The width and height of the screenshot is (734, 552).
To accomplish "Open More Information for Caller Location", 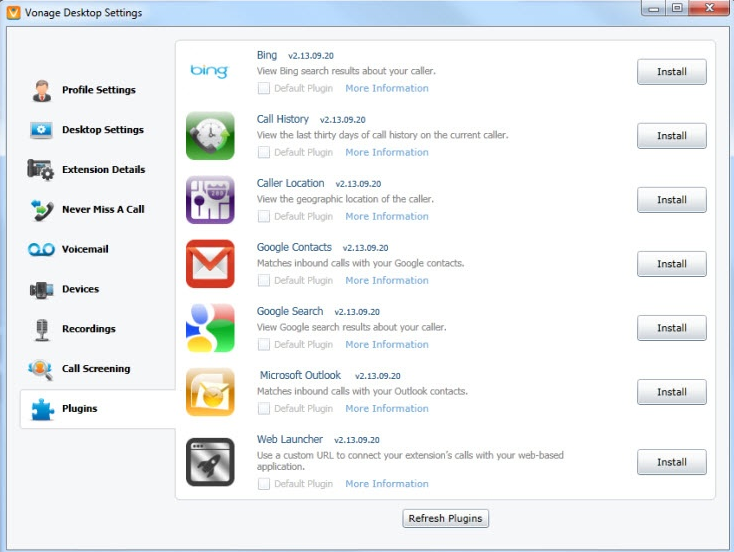I will point(387,216).
